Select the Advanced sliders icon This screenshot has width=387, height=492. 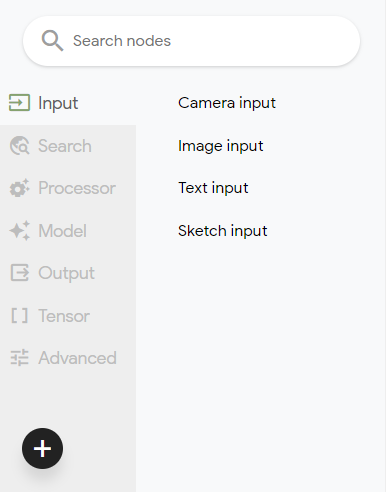click(x=20, y=358)
